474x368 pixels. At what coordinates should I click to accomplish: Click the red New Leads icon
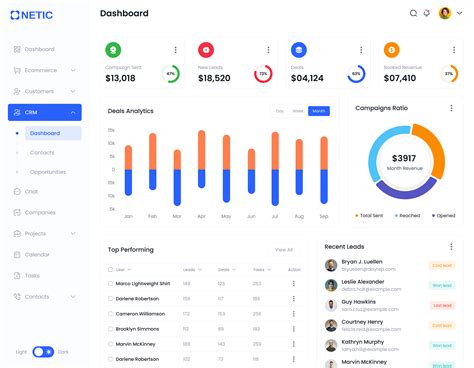(206, 50)
